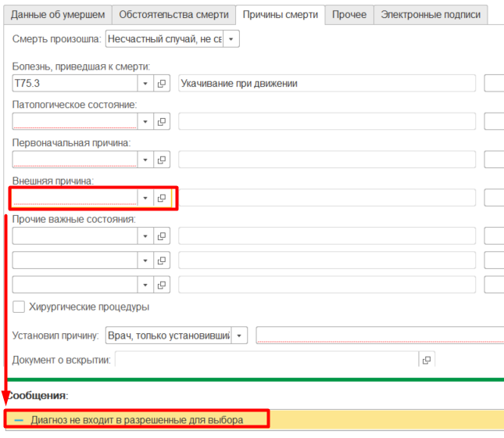Expand the T75.3 diagnosis code dropdown
Viewport: 504px width, 438px height.
coord(145,84)
